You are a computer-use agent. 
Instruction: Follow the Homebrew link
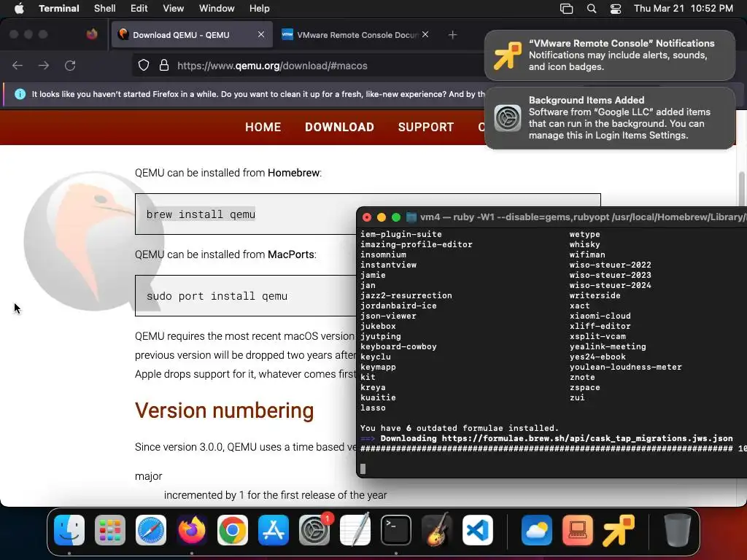point(293,173)
